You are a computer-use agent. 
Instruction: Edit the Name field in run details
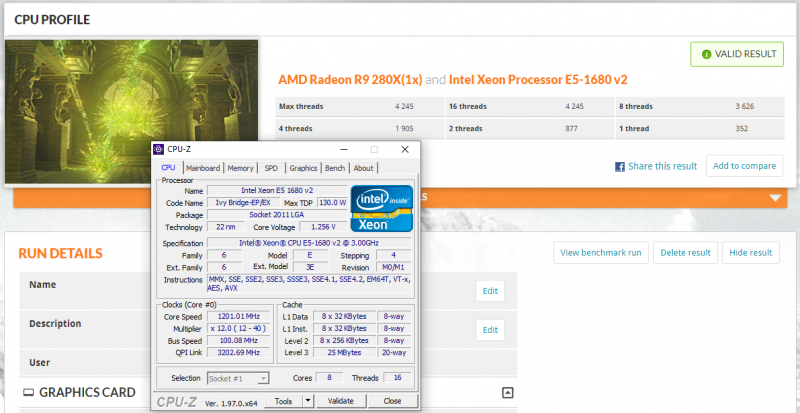[x=490, y=291]
